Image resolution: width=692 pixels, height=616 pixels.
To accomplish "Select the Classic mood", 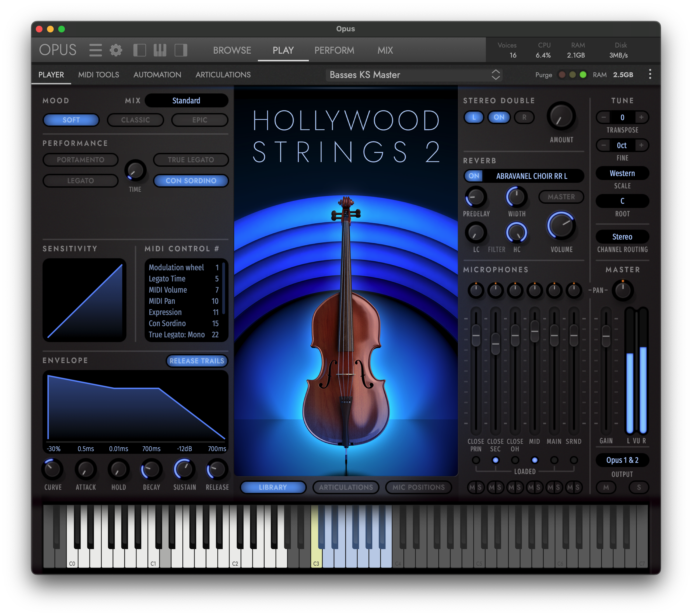I will coord(135,120).
